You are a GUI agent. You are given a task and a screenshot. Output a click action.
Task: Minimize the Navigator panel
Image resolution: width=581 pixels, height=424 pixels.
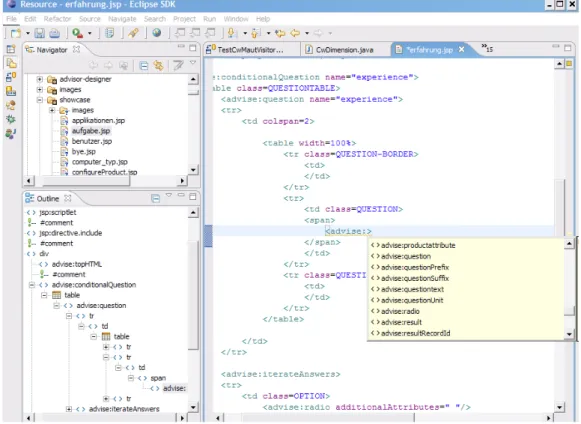coord(181,47)
